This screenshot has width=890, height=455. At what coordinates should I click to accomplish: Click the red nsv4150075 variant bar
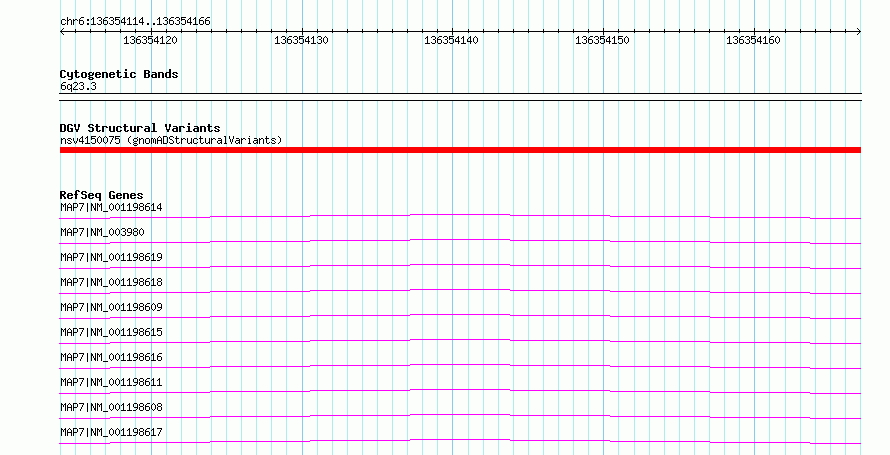(x=460, y=150)
